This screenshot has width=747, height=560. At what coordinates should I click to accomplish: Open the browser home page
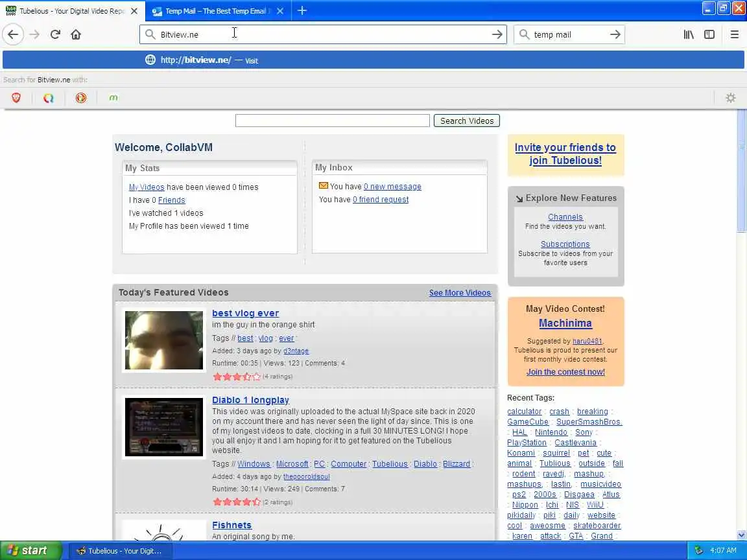pos(76,34)
